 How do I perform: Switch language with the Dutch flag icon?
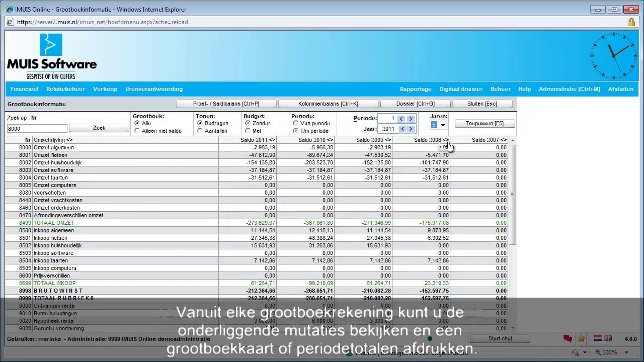pyautogui.click(x=598, y=338)
